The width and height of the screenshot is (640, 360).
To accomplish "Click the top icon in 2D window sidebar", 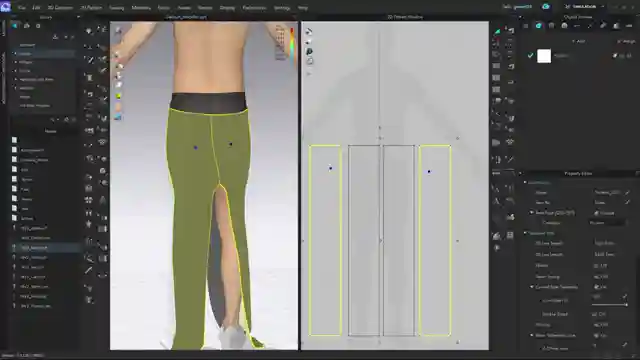I will (309, 32).
